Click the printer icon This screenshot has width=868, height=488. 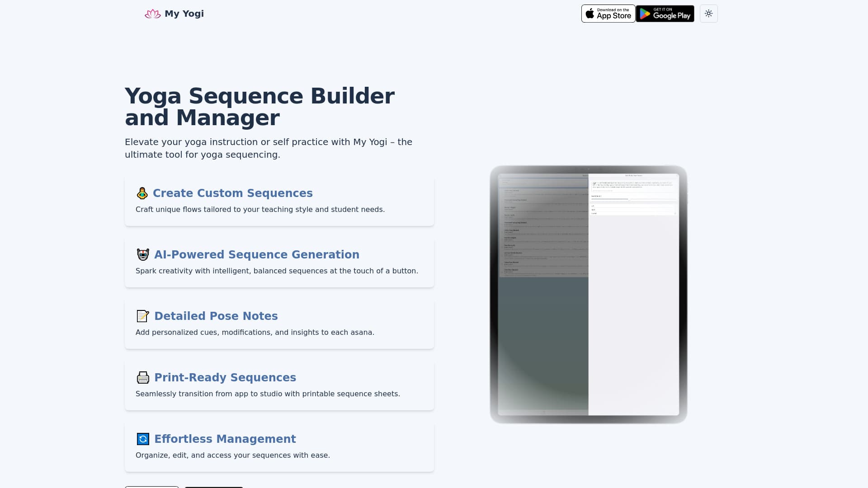coord(143,378)
